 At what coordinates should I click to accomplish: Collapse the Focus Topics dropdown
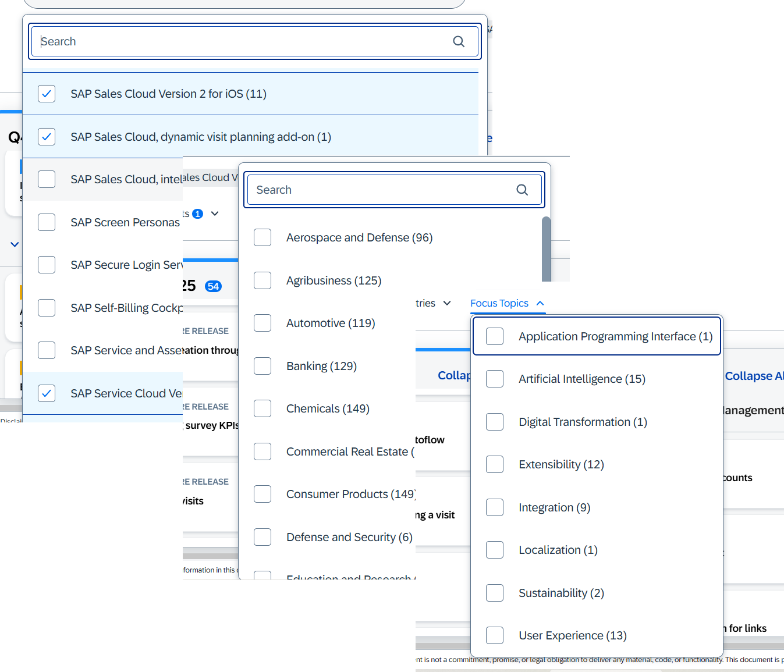pos(540,303)
